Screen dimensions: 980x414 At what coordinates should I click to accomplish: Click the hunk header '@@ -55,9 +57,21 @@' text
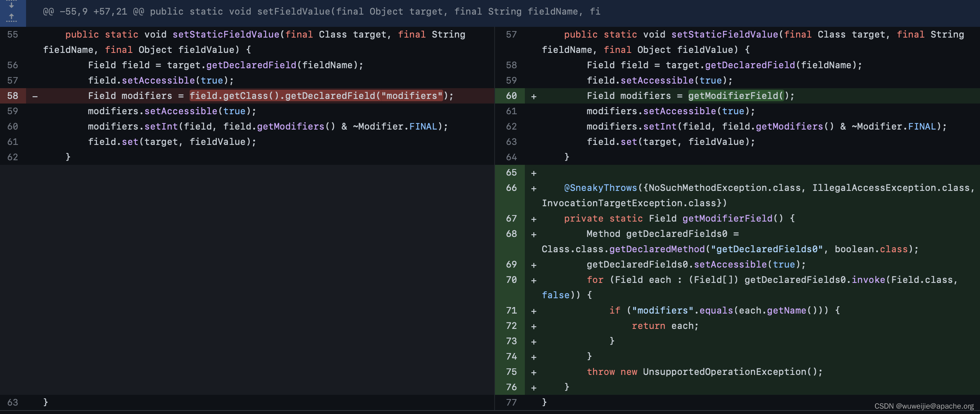point(93,11)
